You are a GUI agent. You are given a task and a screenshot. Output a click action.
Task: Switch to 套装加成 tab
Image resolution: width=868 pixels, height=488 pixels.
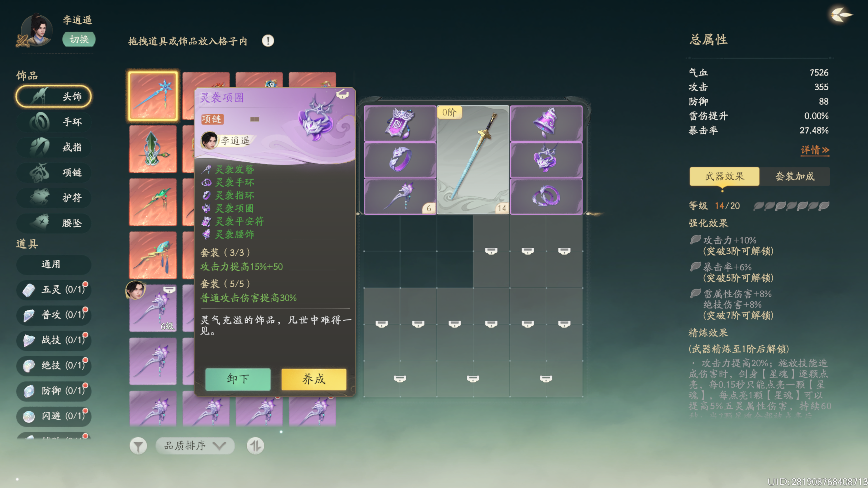[795, 176]
